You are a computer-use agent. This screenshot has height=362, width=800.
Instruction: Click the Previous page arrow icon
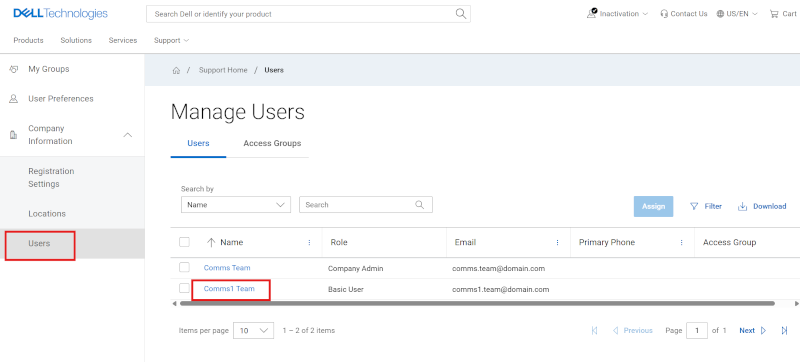pyautogui.click(x=615, y=330)
